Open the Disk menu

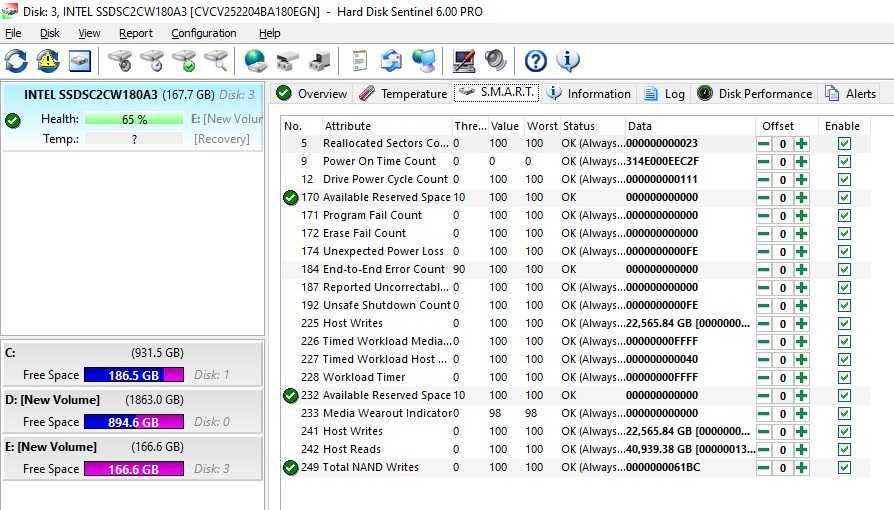point(50,33)
